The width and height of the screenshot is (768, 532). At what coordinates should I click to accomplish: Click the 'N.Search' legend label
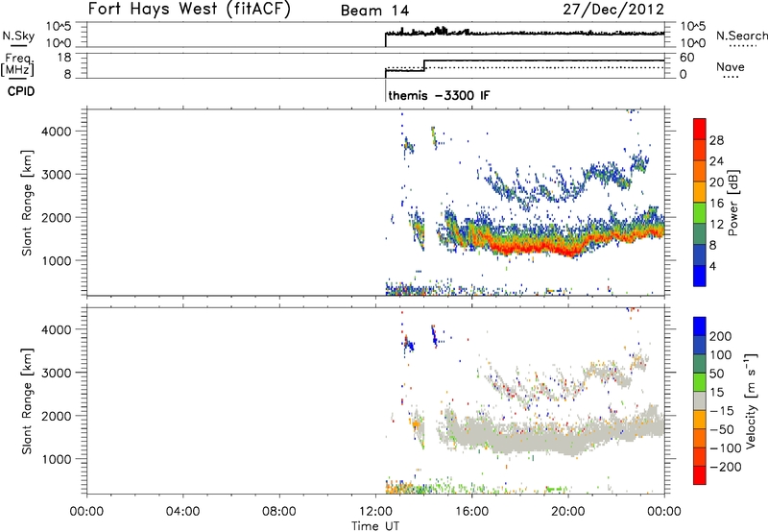741,36
